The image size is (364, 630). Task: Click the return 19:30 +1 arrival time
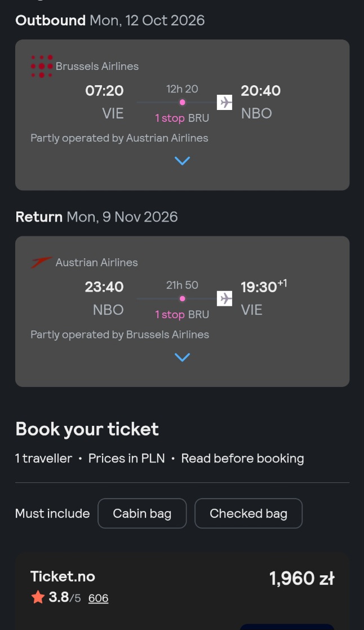point(264,287)
